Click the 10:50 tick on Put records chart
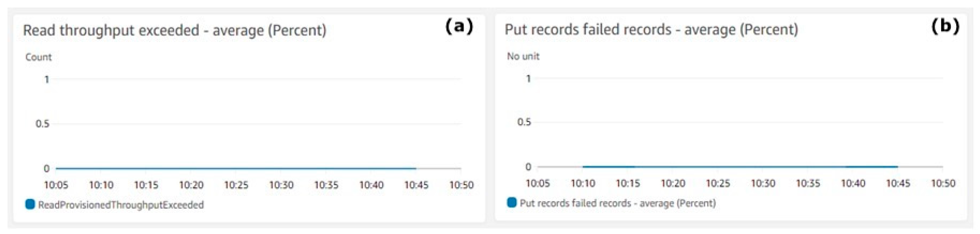 [x=943, y=183]
